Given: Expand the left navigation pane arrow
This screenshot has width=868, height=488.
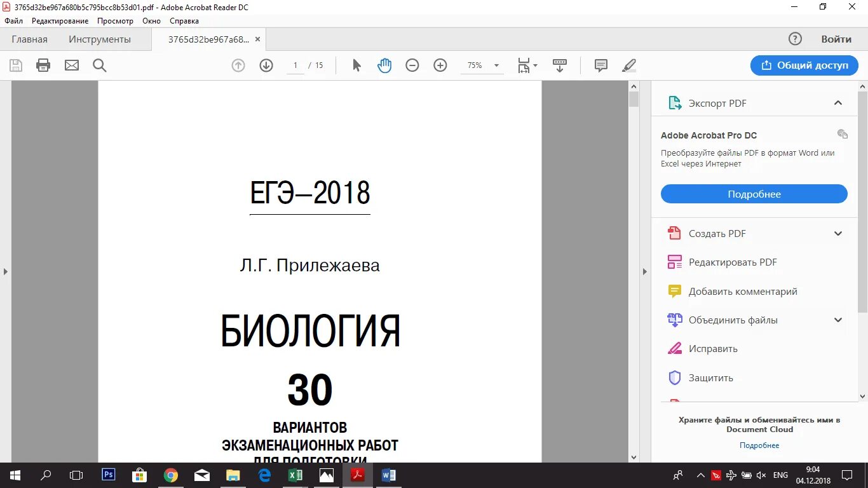Looking at the screenshot, I should tap(6, 271).
